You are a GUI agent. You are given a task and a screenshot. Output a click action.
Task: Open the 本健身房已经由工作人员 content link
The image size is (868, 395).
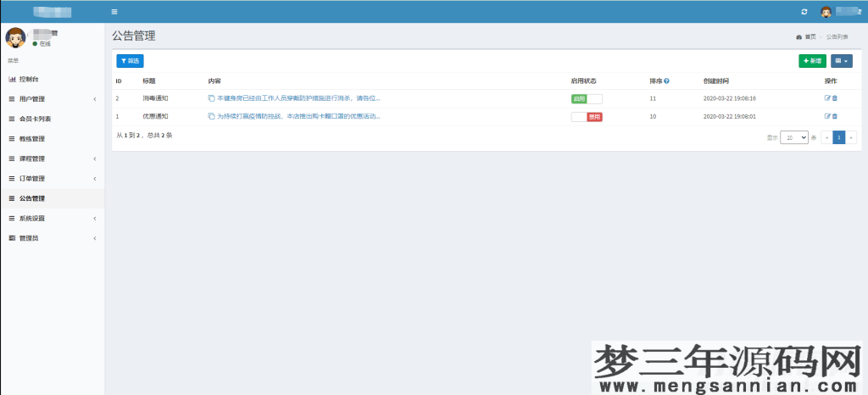298,98
